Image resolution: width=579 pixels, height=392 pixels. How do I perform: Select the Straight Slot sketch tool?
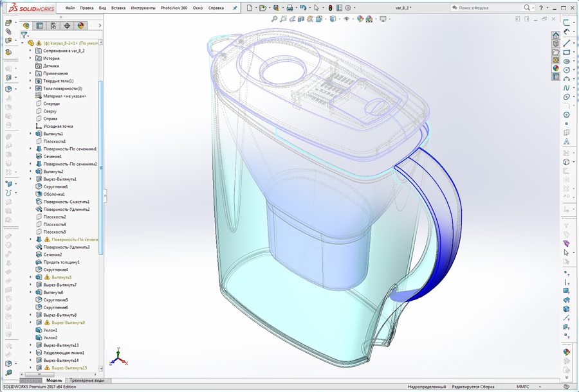pos(566,61)
